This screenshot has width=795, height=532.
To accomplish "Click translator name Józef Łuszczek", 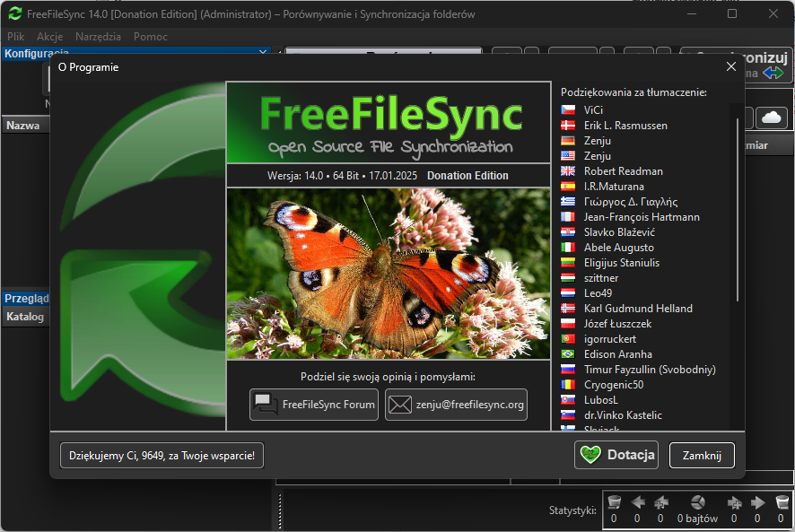I will pos(617,324).
